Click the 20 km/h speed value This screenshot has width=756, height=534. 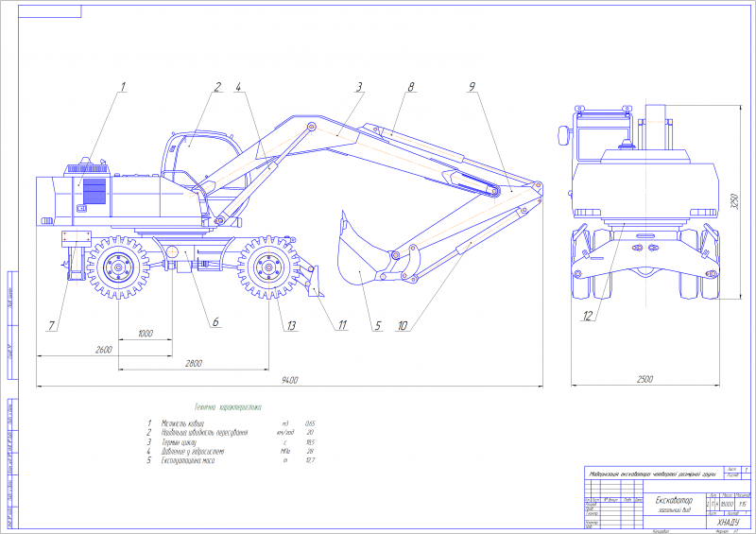click(x=310, y=433)
